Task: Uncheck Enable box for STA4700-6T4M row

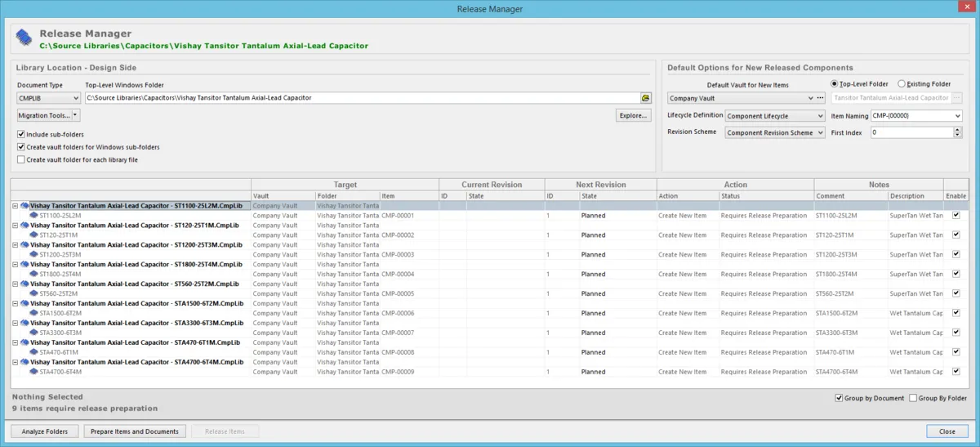Action: (x=956, y=373)
